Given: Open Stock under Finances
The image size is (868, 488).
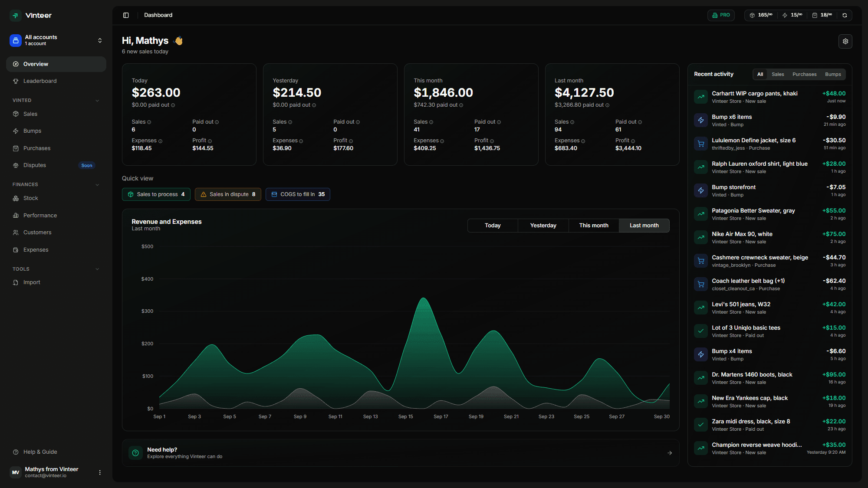Looking at the screenshot, I should 56,198.
